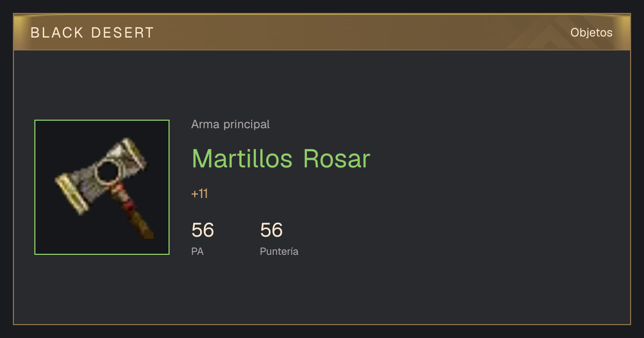
Task: Click the +11 enhancement level
Action: pyautogui.click(x=200, y=194)
